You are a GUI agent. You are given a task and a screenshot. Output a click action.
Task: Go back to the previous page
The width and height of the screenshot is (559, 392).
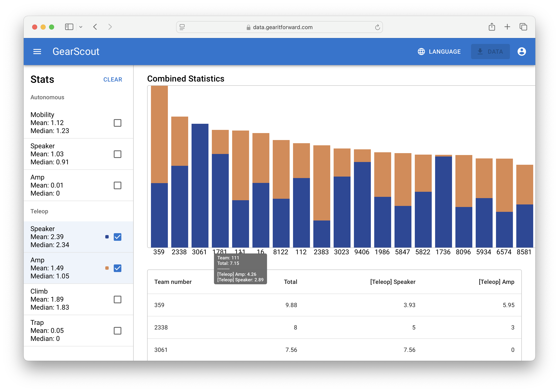95,27
